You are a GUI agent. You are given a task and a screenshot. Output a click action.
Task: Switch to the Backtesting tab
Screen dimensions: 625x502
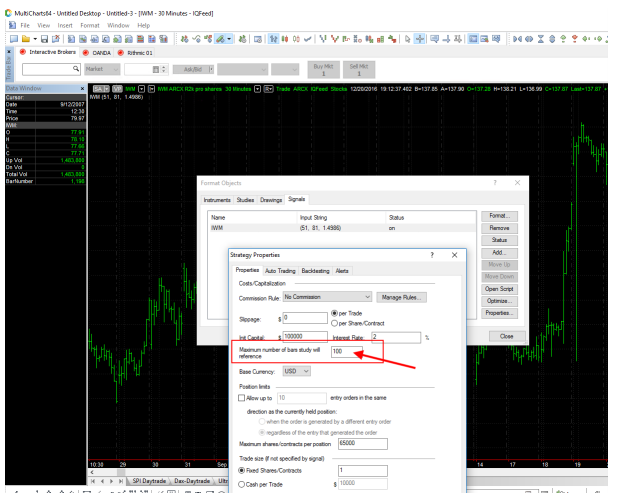(x=315, y=271)
